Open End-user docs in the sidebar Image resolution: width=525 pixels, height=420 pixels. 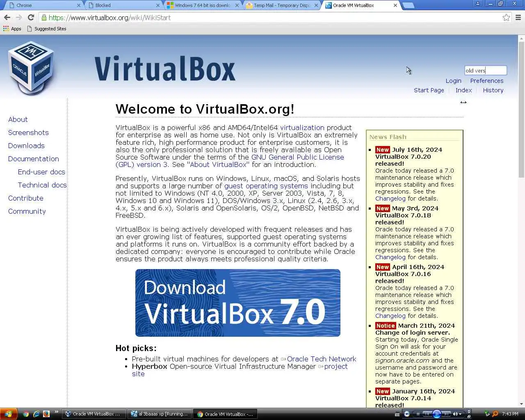[x=41, y=172]
